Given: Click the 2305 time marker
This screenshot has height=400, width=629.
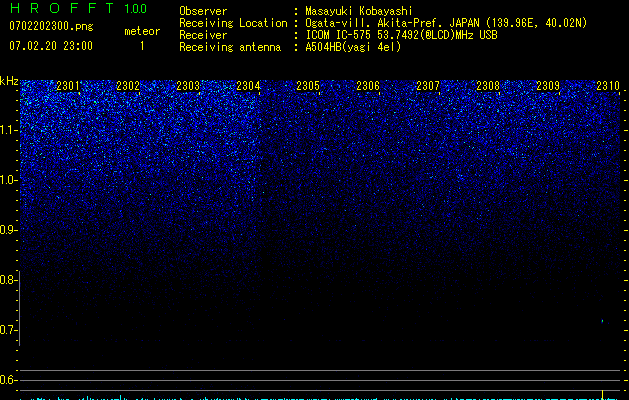Looking at the screenshot, I should point(308,85).
